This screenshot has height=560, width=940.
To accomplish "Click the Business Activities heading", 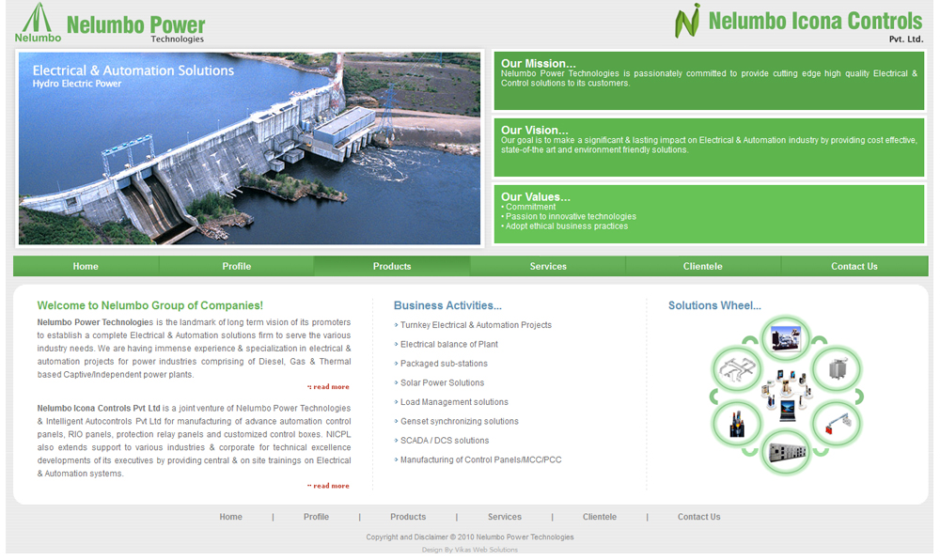I will [447, 305].
